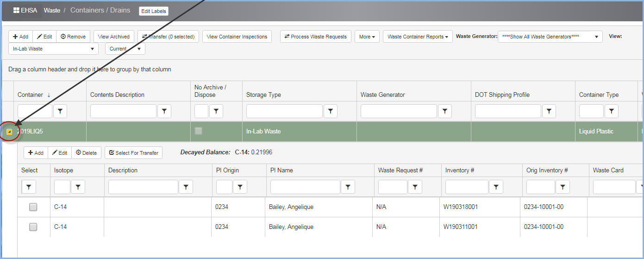
Task: Click the DOT Shipping Profile filter input
Action: click(x=508, y=111)
